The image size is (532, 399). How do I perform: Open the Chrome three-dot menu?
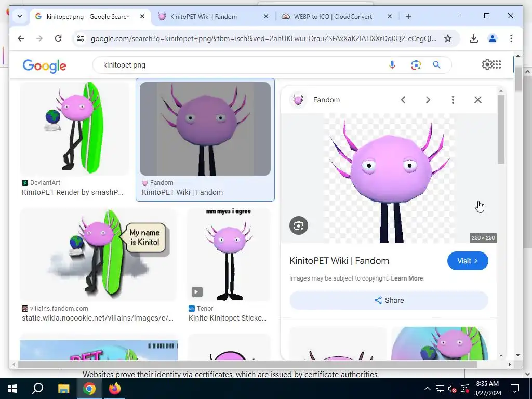point(511,38)
